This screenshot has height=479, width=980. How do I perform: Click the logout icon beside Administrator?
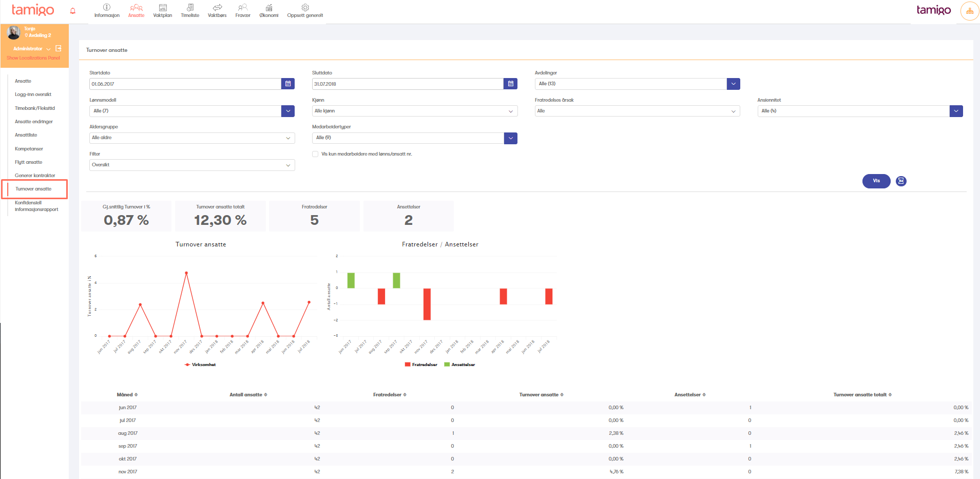(59, 48)
